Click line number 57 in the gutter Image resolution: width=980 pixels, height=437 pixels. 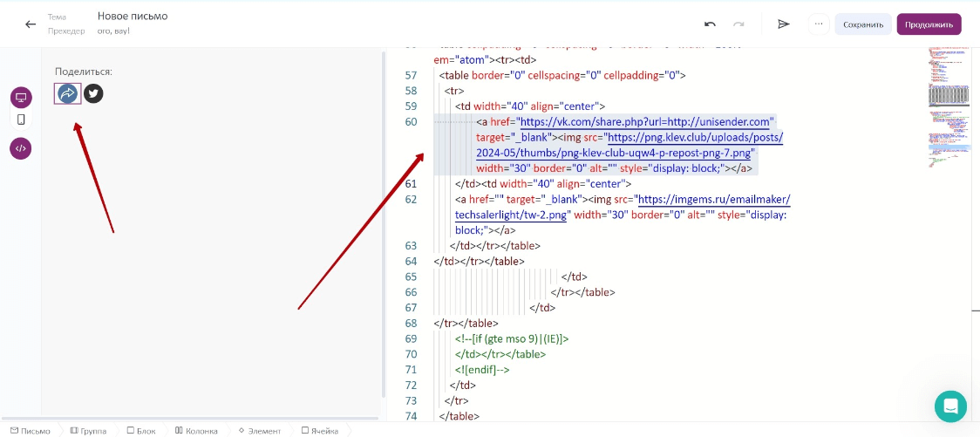[x=411, y=75]
